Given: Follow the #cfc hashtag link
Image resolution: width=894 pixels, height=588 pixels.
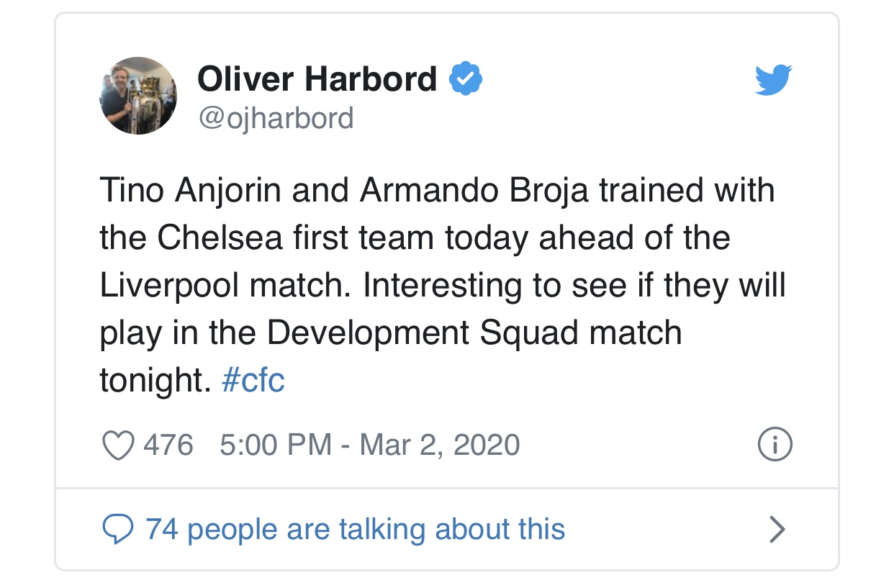Looking at the screenshot, I should pos(253,380).
